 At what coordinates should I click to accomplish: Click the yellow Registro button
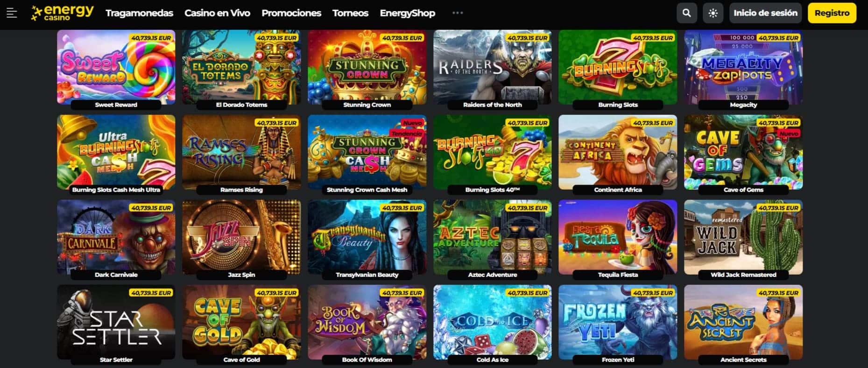[832, 13]
